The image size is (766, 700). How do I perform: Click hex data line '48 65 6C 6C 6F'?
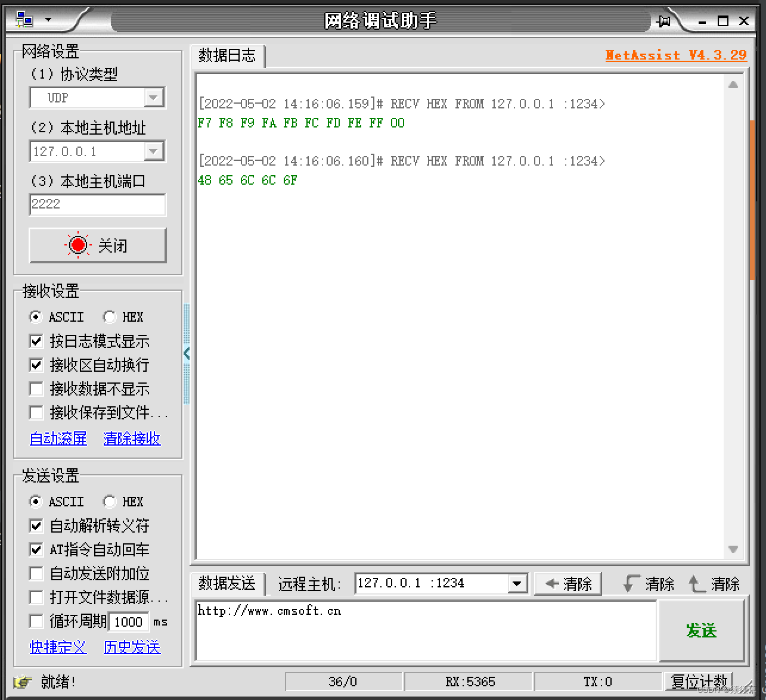click(247, 180)
